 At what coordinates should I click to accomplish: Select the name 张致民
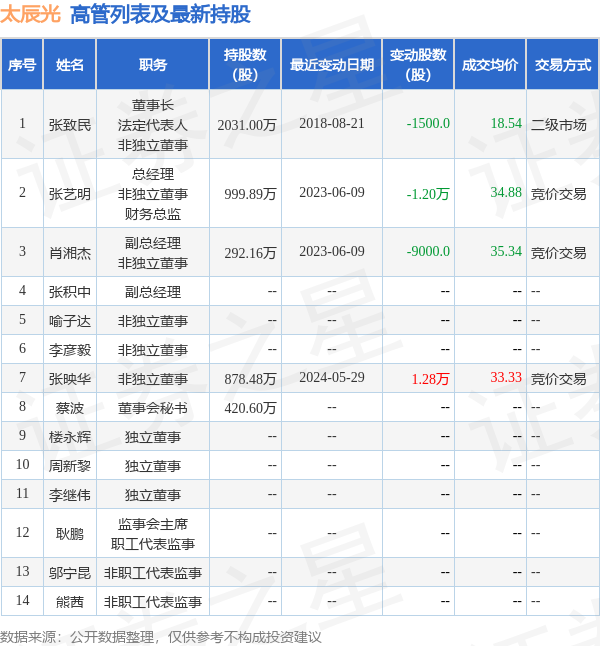pos(70,124)
